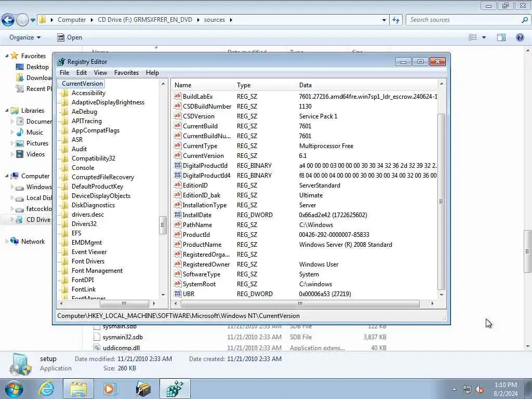Screen dimensions: 532x399
Task: Click the values pane horizontal scrollbar
Action: (x=300, y=303)
